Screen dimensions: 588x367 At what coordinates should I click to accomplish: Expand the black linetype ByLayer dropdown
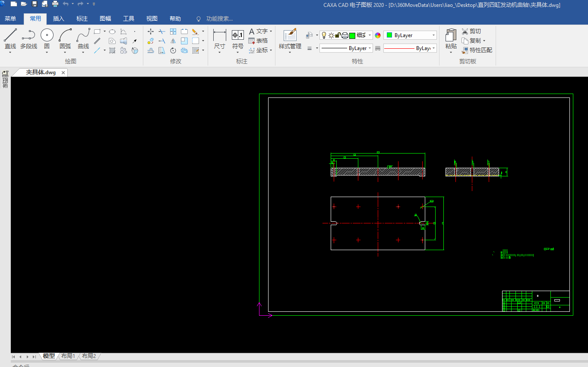pos(370,48)
